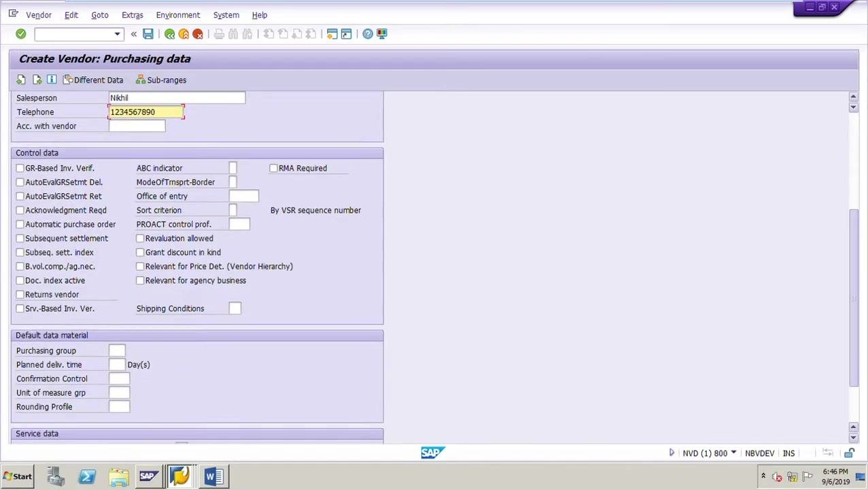Screen dimensions: 868x490
Task: Collapse the command field with the double-arrow icon
Action: 133,34
